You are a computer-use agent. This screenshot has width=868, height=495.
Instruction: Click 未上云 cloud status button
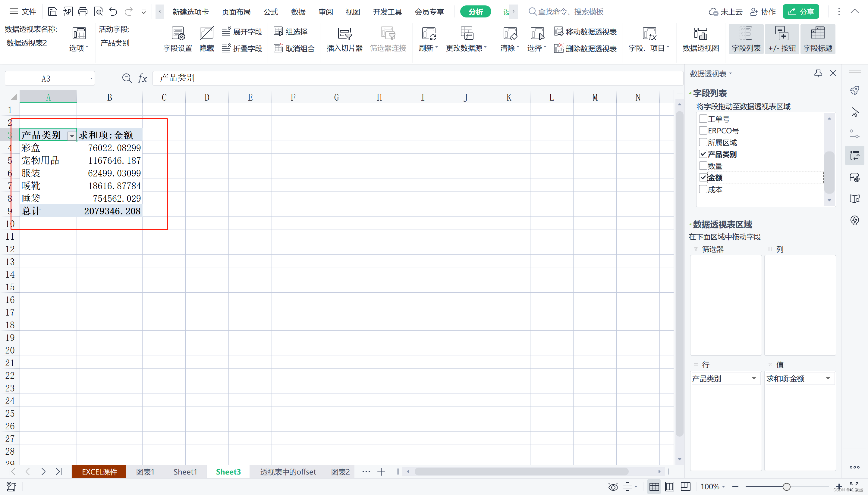tap(725, 11)
